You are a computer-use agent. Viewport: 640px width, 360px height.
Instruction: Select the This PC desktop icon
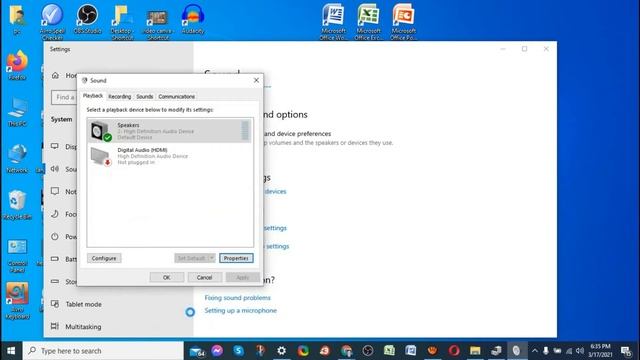(17, 111)
